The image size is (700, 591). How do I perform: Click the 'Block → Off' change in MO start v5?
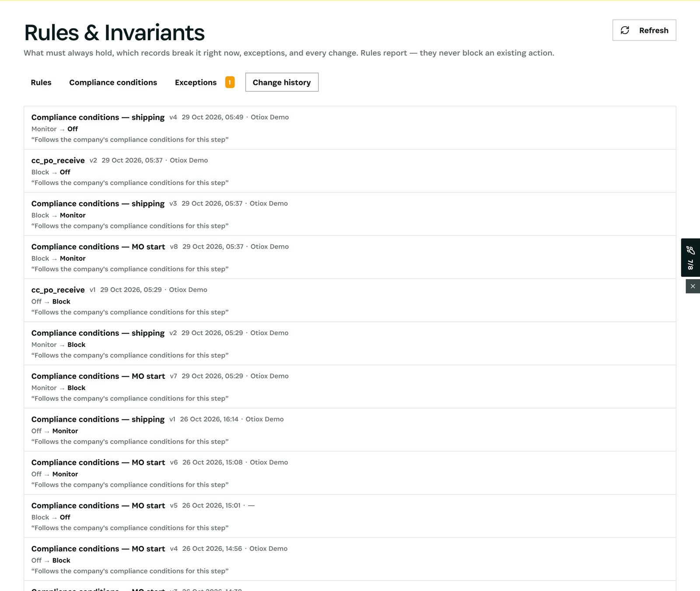(x=51, y=517)
